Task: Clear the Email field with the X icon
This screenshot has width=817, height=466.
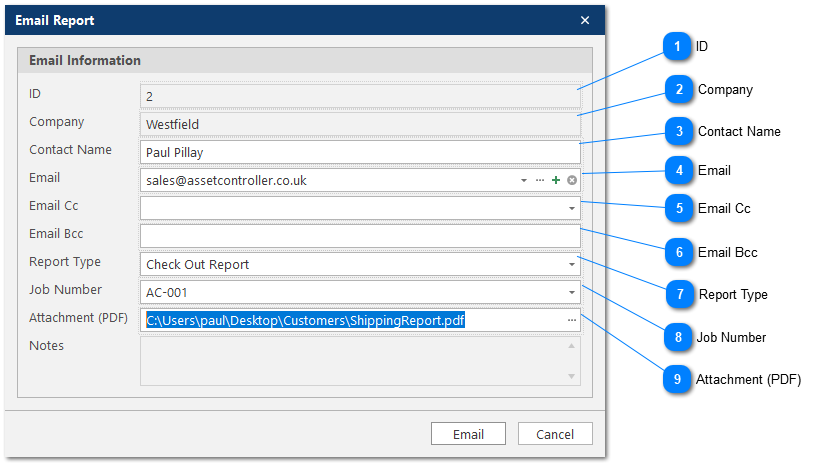Action: pos(572,180)
